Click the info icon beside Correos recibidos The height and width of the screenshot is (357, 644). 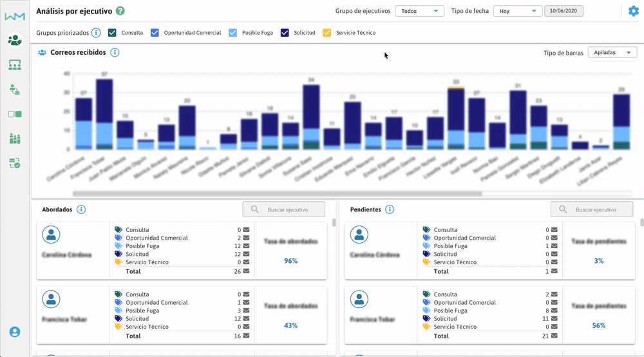[113, 52]
